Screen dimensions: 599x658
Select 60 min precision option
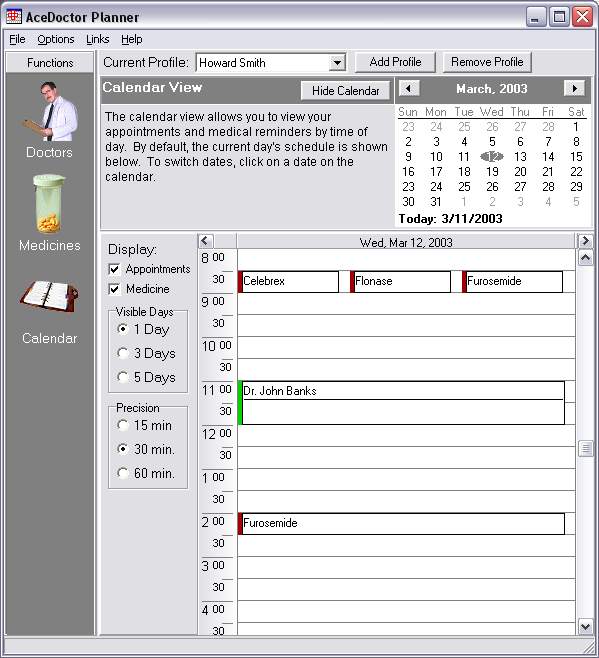pos(123,473)
